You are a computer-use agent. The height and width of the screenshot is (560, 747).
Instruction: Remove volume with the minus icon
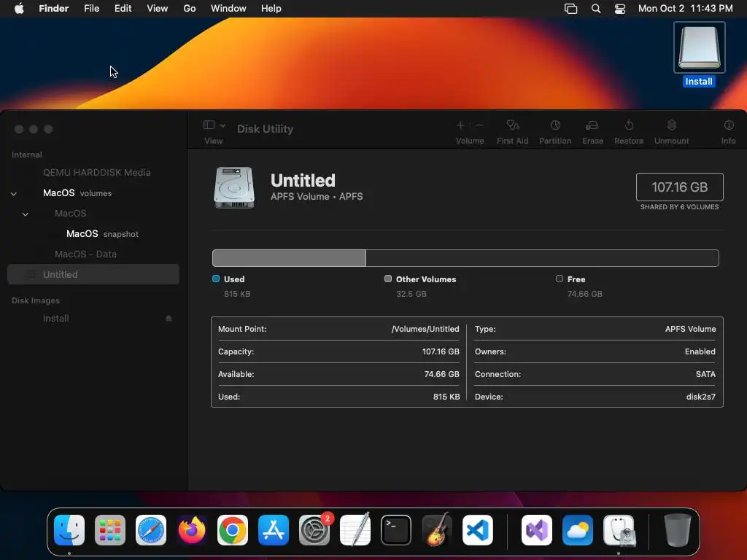tap(479, 125)
